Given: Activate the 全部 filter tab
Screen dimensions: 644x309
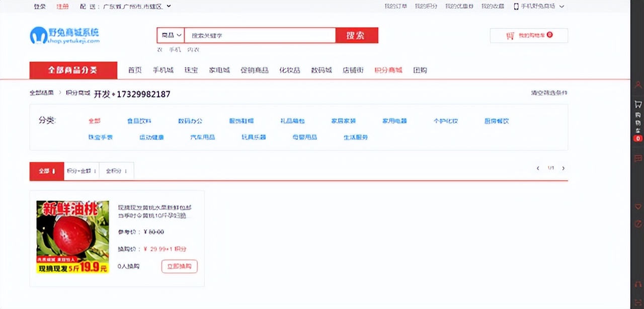Looking at the screenshot, I should click(46, 171).
